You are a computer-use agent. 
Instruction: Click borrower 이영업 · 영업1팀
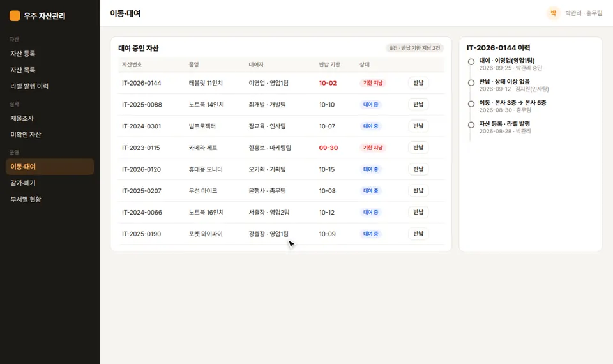[x=269, y=83]
